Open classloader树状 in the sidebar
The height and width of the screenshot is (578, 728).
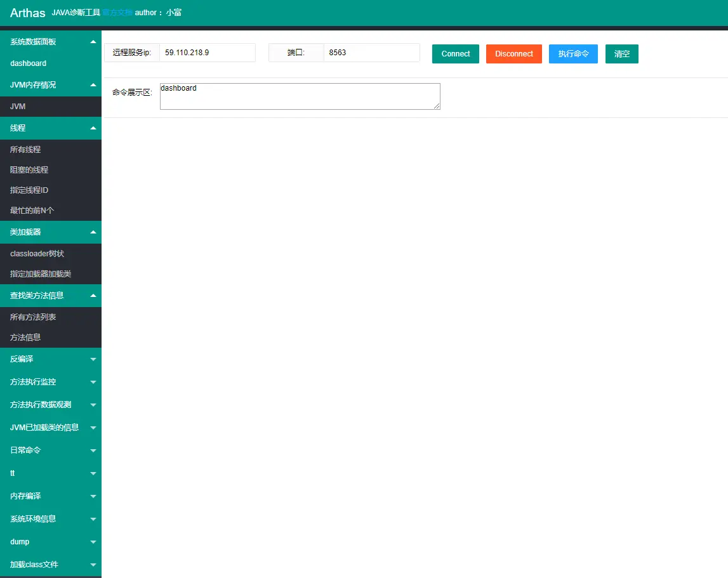tap(51, 254)
